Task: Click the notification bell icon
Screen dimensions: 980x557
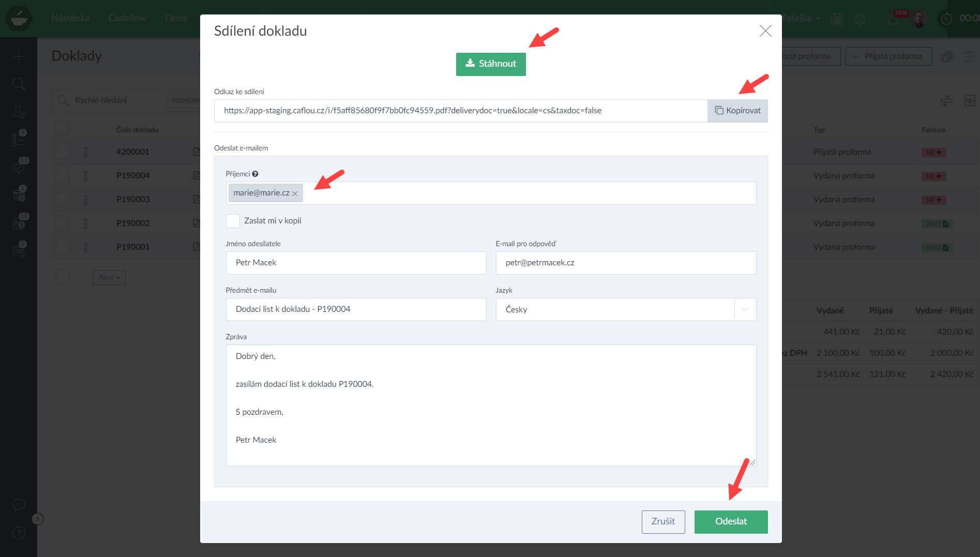Action: pyautogui.click(x=893, y=20)
